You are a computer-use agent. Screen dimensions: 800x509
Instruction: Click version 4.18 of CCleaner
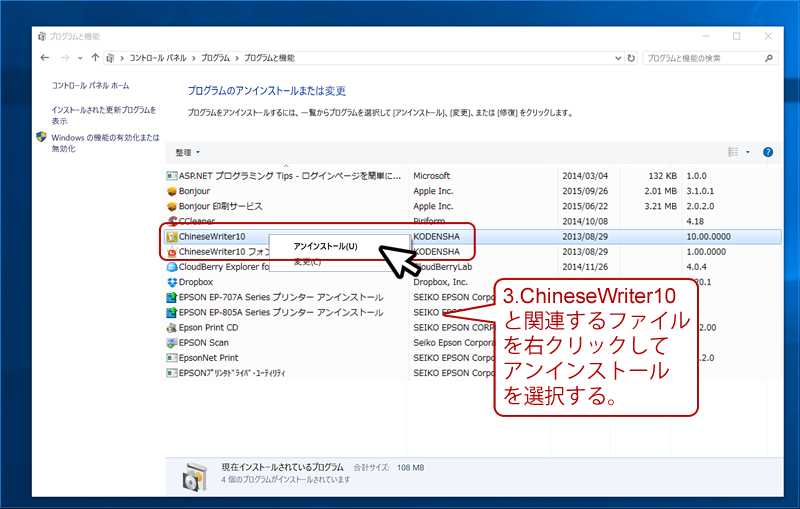(x=695, y=221)
